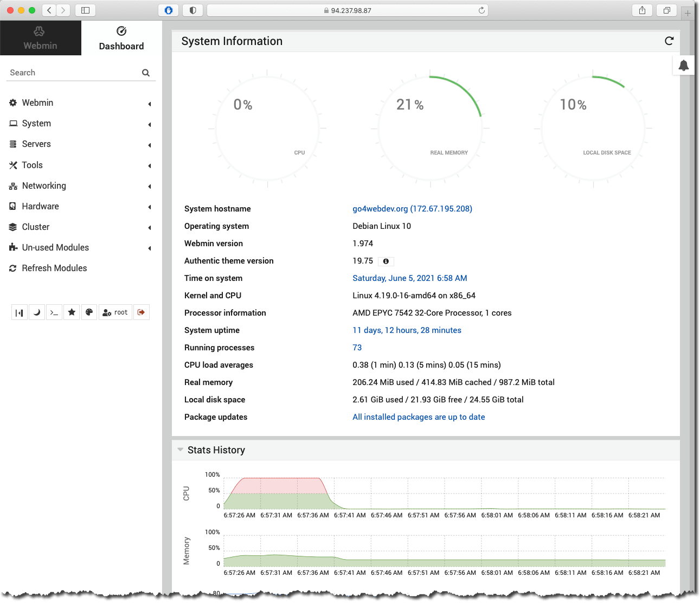Screen dimensions: 700x615
Task: Click the browser Share button
Action: pos(643,10)
